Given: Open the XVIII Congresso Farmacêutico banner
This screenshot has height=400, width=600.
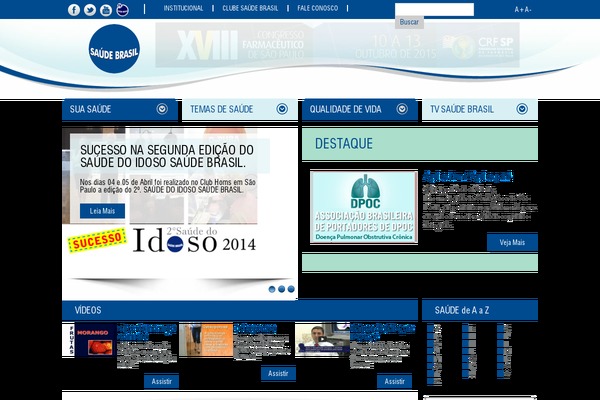Looking at the screenshot, I should point(337,45).
